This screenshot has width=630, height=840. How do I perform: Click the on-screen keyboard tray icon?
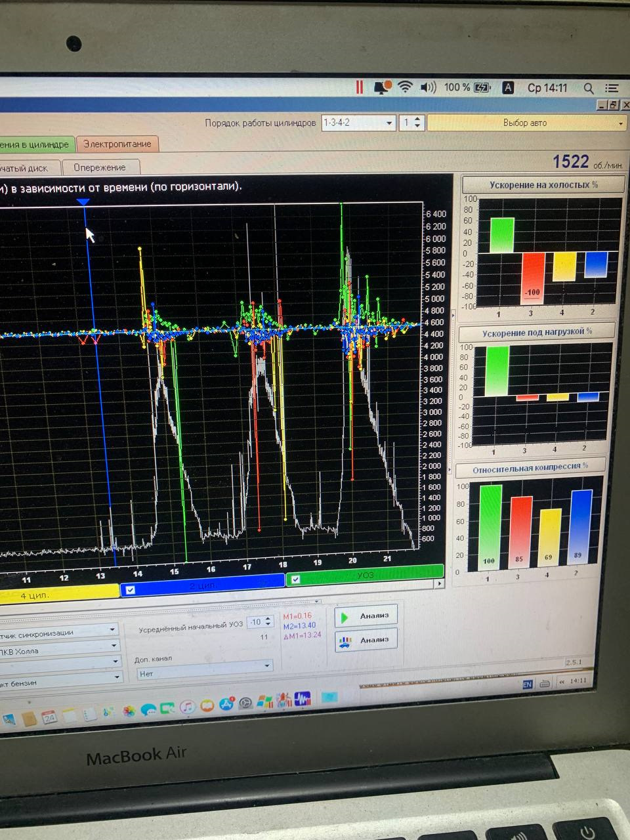pos(545,683)
